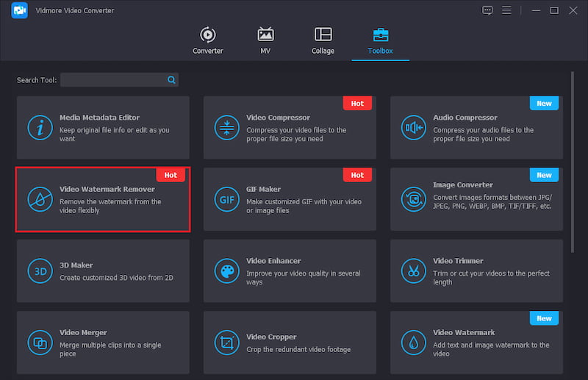Open the Audio Compressor title
Screen dimensions: 588x380
[465, 118]
